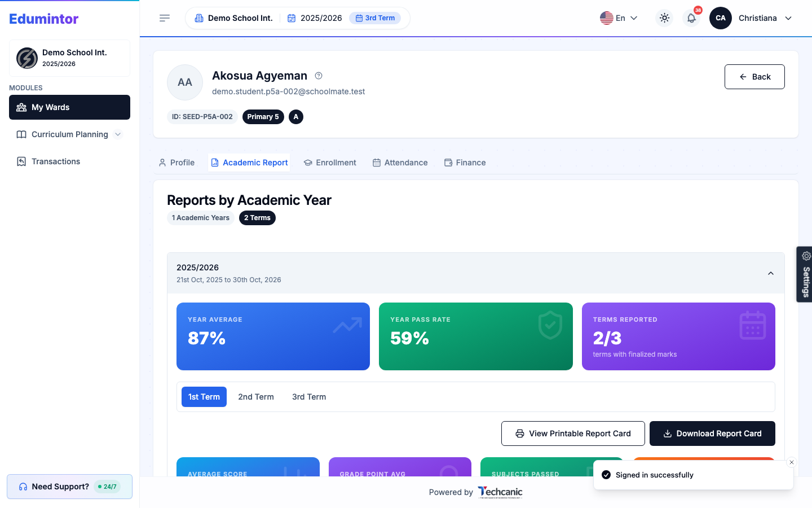This screenshot has height=508, width=812.
Task: Select the 3rd Term report tab
Action: coord(309,397)
